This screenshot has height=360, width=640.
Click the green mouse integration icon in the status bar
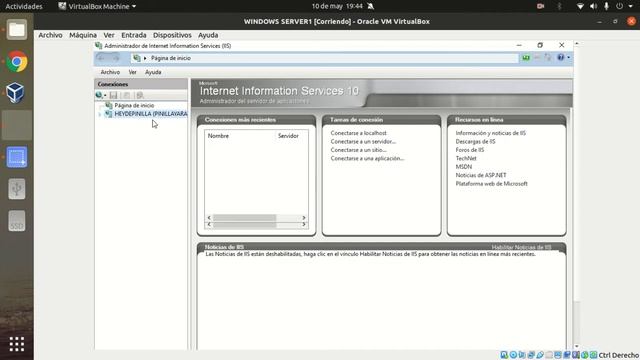coord(585,355)
